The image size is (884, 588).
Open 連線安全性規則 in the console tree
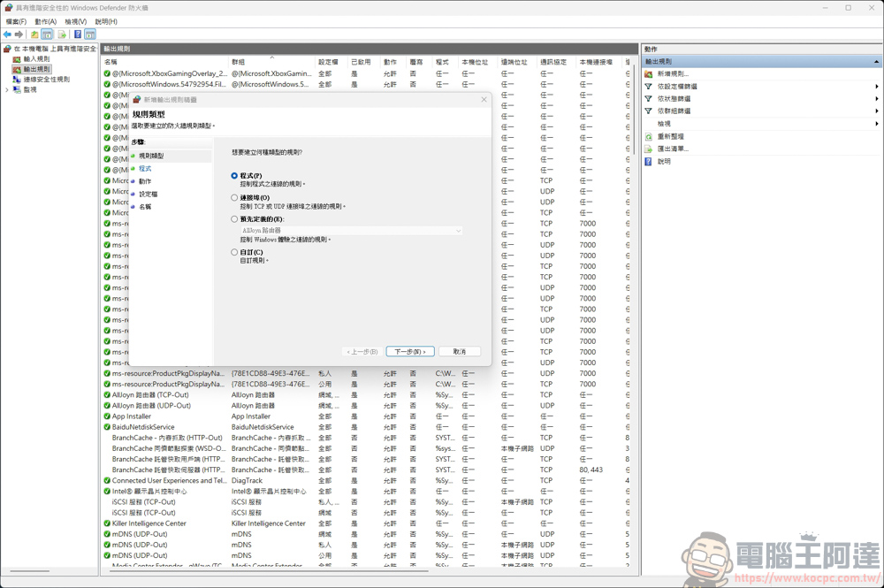pyautogui.click(x=46, y=80)
